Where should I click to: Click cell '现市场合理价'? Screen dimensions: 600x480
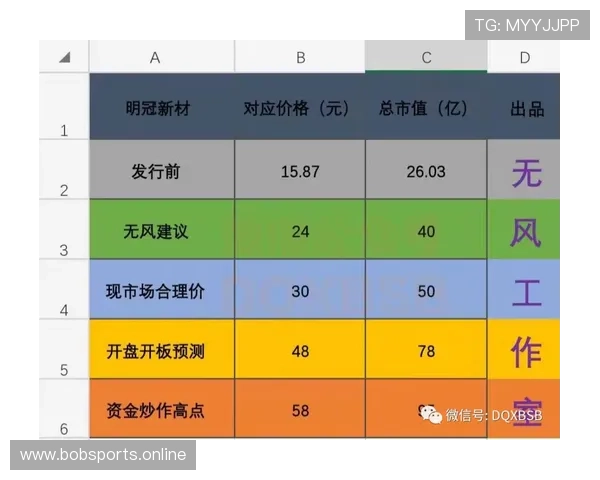[x=162, y=289]
